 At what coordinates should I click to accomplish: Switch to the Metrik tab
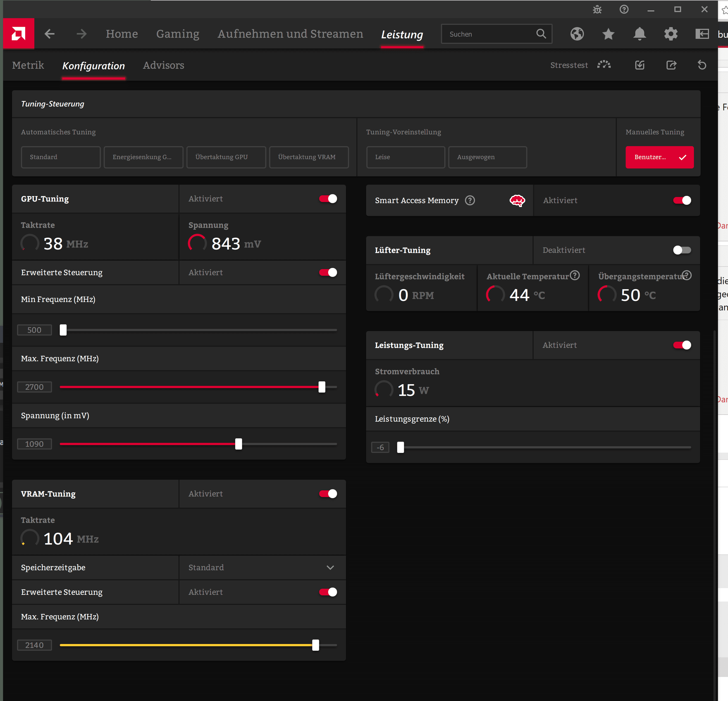(x=28, y=65)
